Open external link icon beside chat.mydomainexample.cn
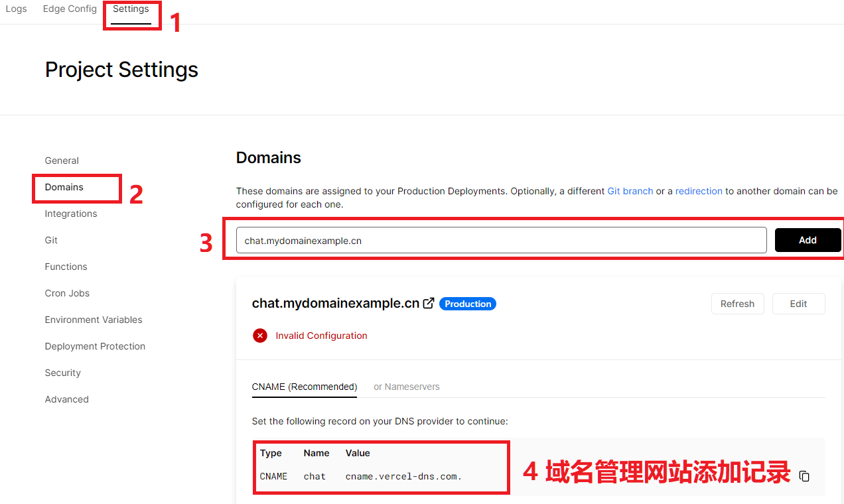This screenshot has height=504, width=844. 429,303
